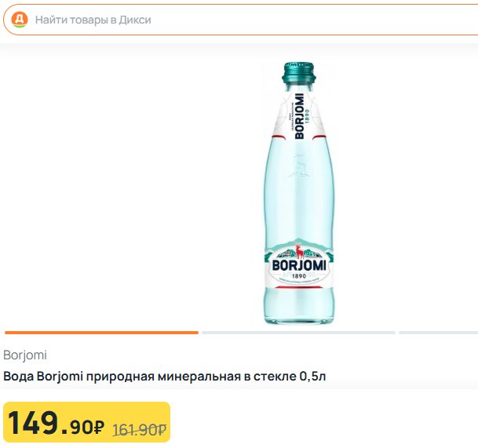
Task: Click the yellow price badge
Action: click(86, 422)
